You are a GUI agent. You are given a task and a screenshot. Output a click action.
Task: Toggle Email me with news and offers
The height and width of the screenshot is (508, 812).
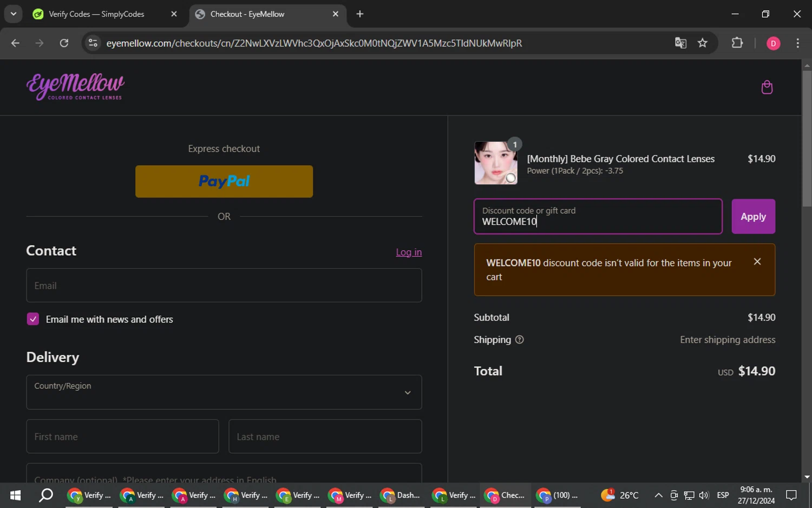tap(33, 319)
